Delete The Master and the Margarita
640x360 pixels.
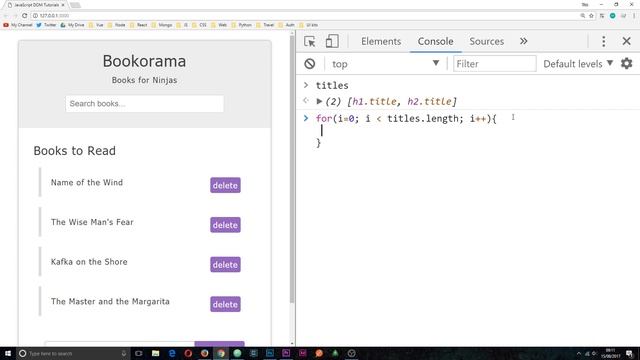pos(225,304)
